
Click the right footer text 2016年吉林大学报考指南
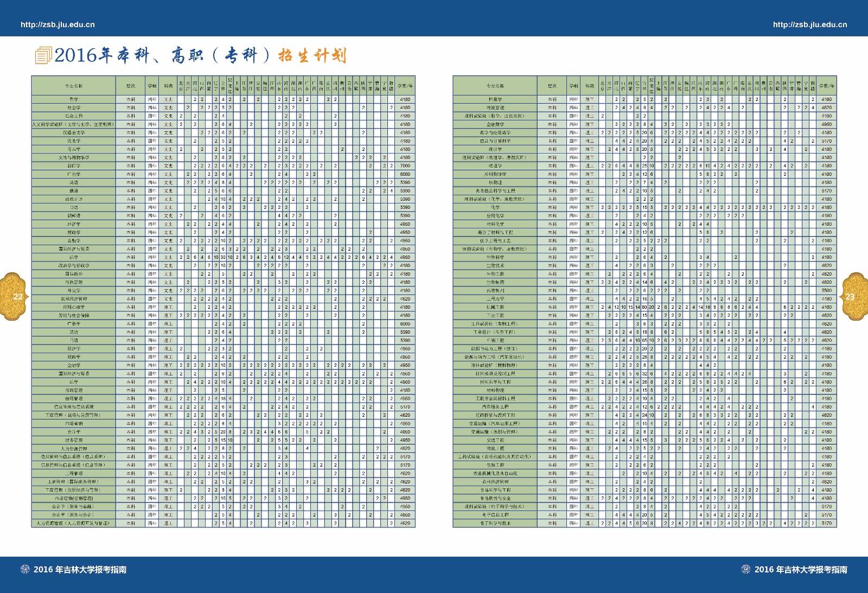tap(801, 570)
